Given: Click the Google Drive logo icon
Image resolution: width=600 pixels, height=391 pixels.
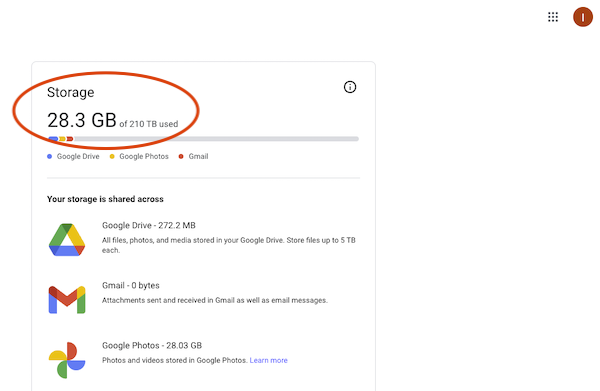Looking at the screenshot, I should click(67, 240).
